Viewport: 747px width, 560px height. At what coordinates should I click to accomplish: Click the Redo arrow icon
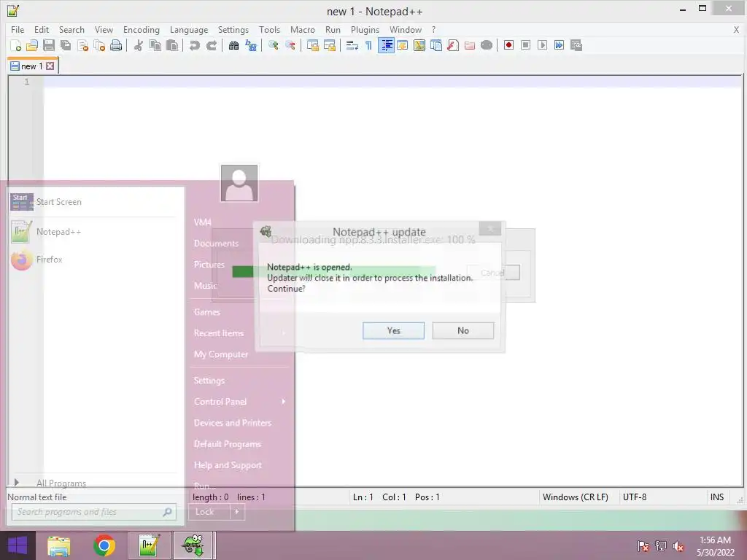212,45
